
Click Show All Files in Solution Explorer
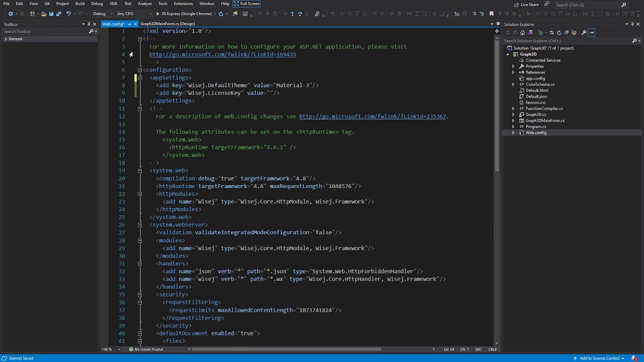pyautogui.click(x=574, y=33)
